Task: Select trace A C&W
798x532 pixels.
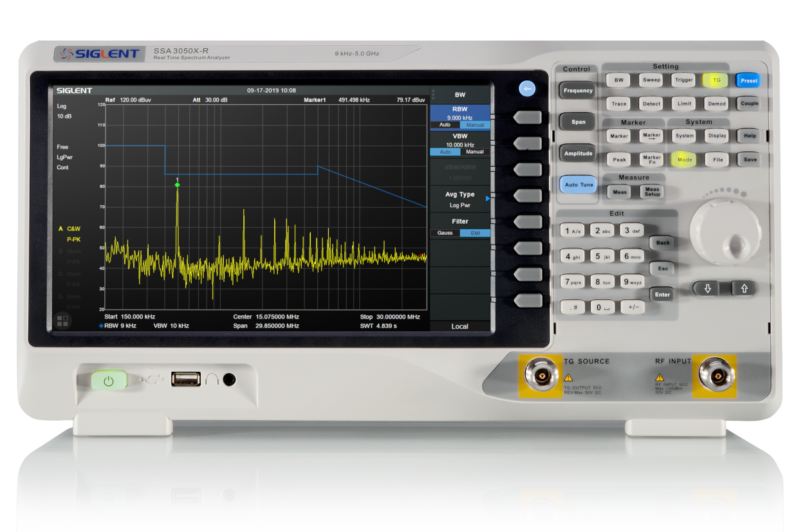Action: [70, 228]
